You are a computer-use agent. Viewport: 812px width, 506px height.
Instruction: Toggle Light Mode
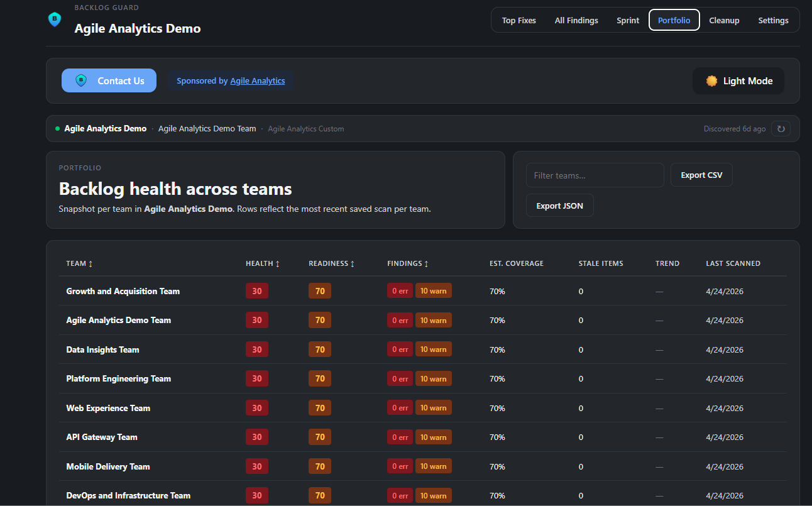[738, 81]
